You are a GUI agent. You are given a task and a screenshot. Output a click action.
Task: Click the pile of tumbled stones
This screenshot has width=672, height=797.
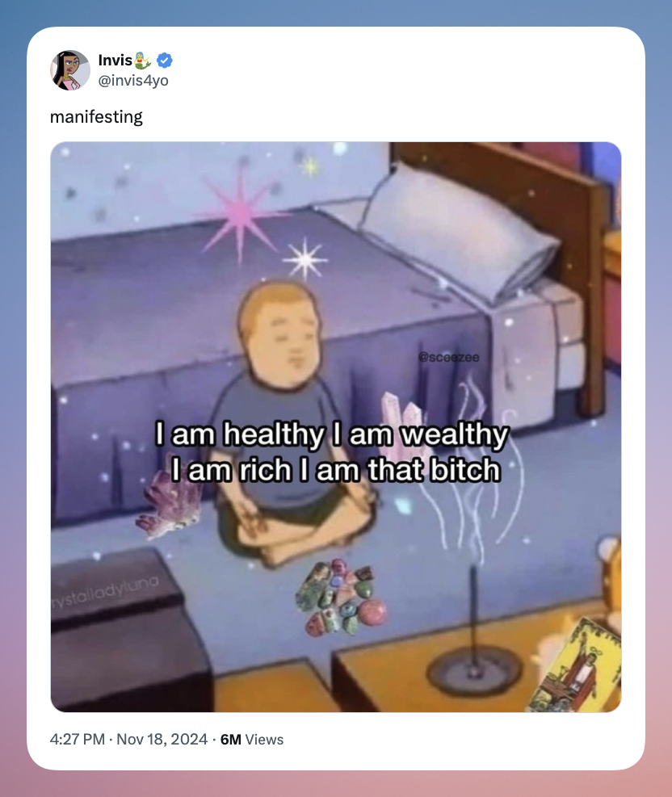pos(342,598)
